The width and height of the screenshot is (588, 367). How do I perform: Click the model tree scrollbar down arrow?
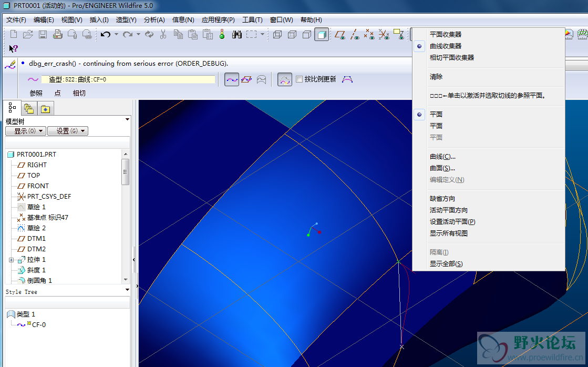click(126, 280)
